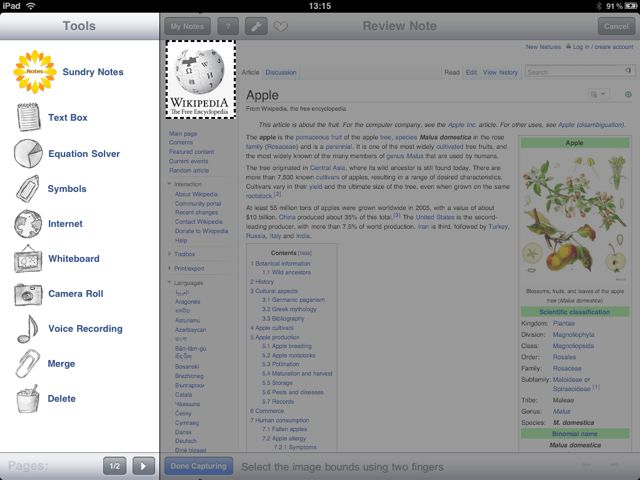Open the Equation Solver pie icon
Viewport: 640px width, 480px height.
(x=28, y=153)
